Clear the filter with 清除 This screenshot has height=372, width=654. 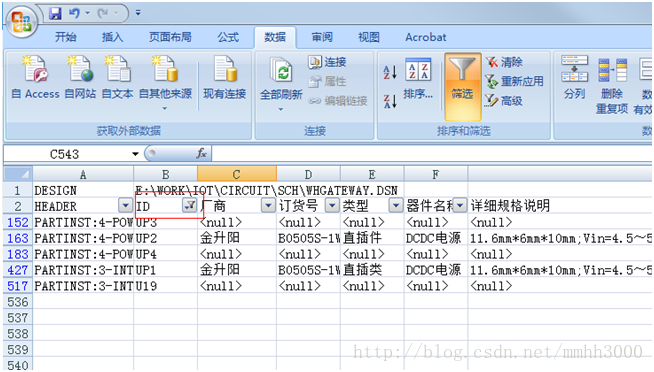[x=504, y=62]
